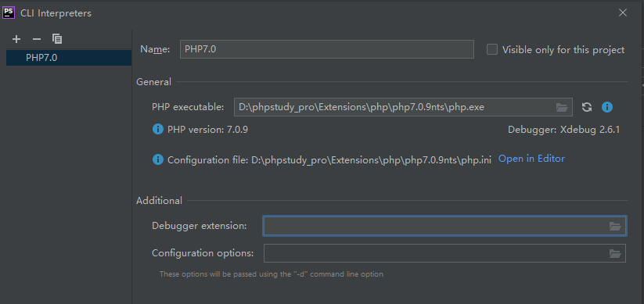
Task: Click the -d command line option hint
Action: (x=271, y=274)
